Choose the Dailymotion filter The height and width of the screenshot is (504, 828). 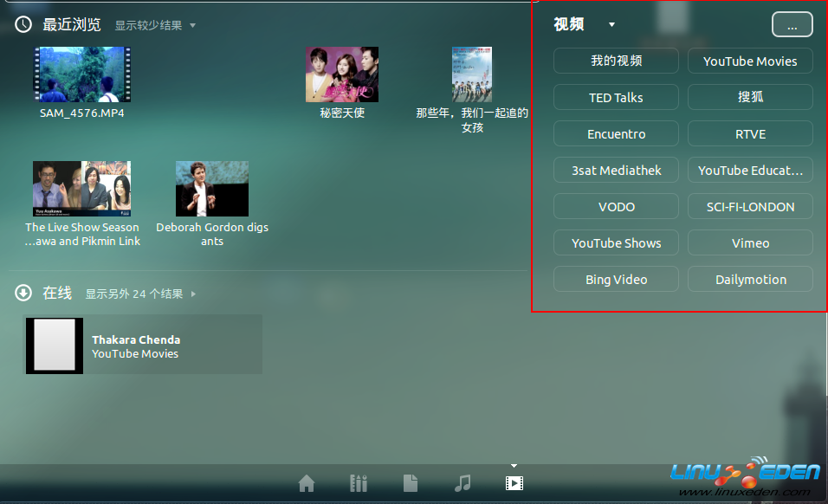tap(750, 280)
